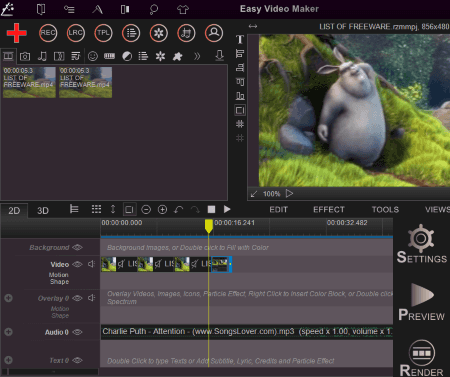Click the magnifier search icon in title bar
Image resolution: width=450 pixels, height=377 pixels.
(x=154, y=9)
